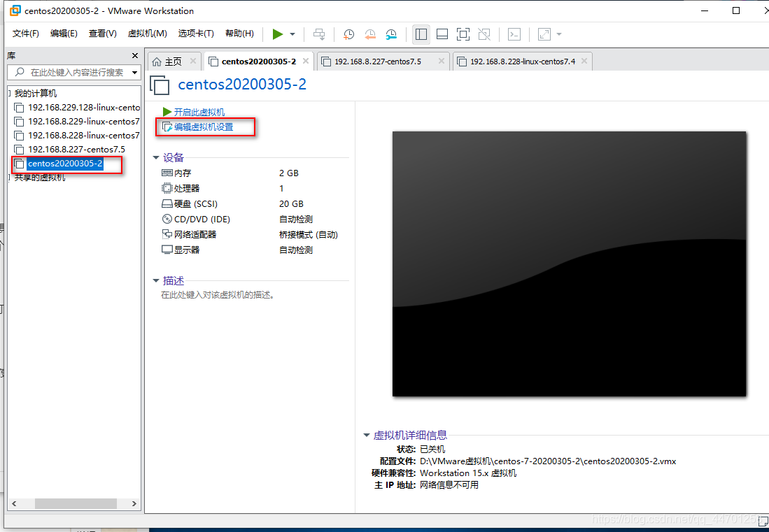Select 共享的虚拟机 tree node
Image resolution: width=769 pixels, height=532 pixels.
[x=39, y=178]
